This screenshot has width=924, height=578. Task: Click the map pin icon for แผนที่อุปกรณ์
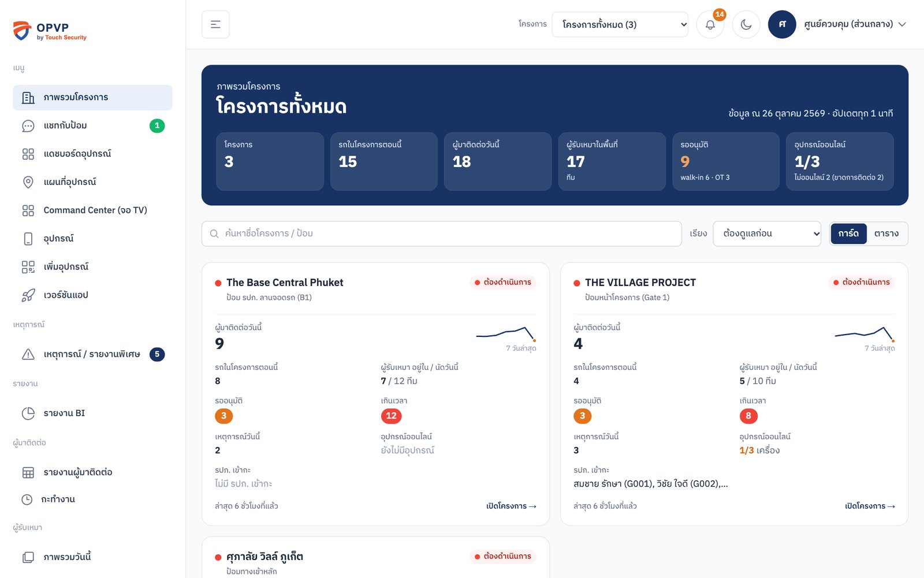28,182
